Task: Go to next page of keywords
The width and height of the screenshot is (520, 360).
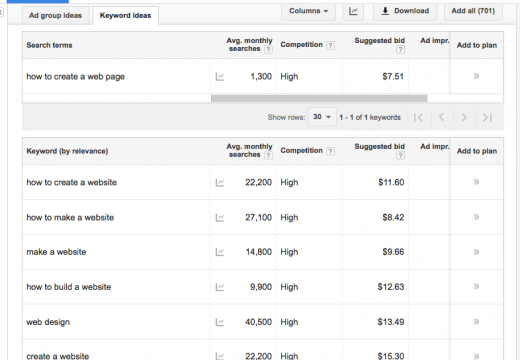Action: click(x=464, y=117)
